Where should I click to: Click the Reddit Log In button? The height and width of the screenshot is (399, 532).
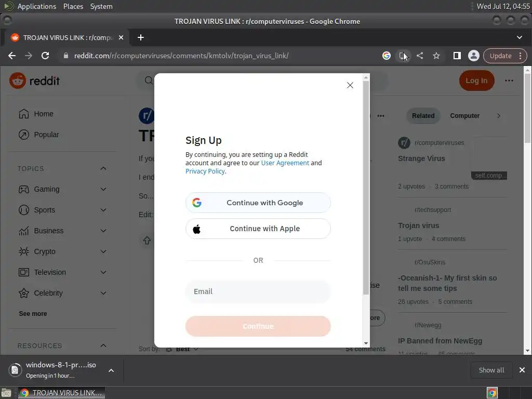[476, 81]
